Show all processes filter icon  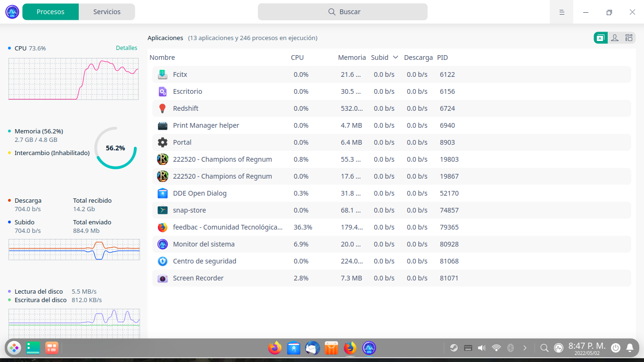coord(629,38)
